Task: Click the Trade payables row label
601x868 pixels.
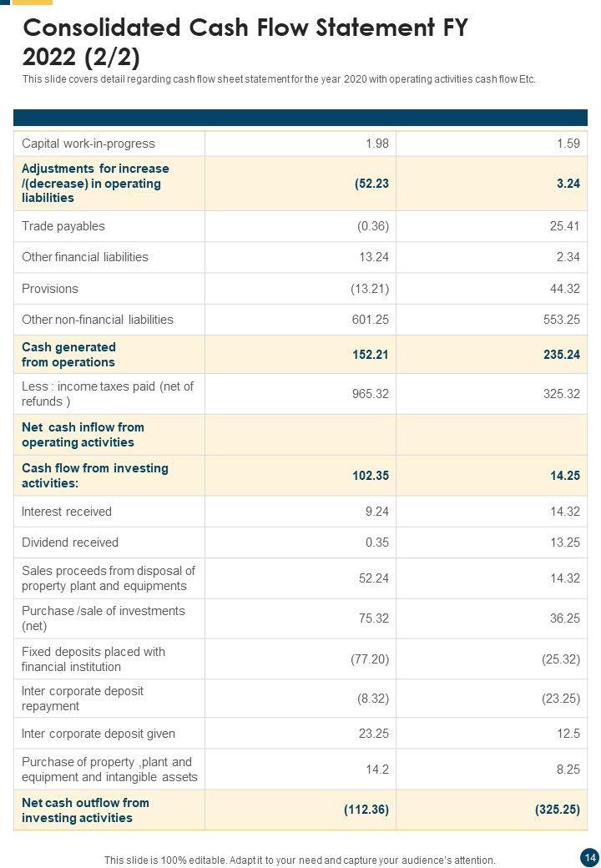Action: click(63, 226)
